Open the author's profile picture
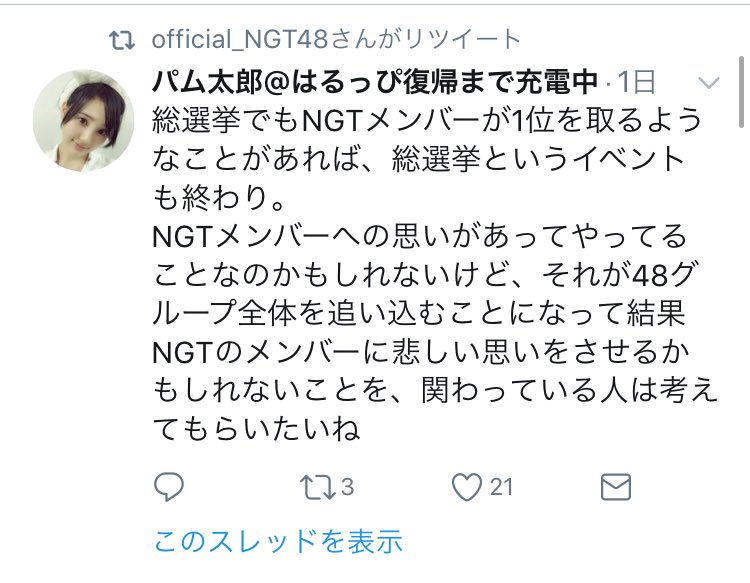750x583 pixels. tap(83, 121)
